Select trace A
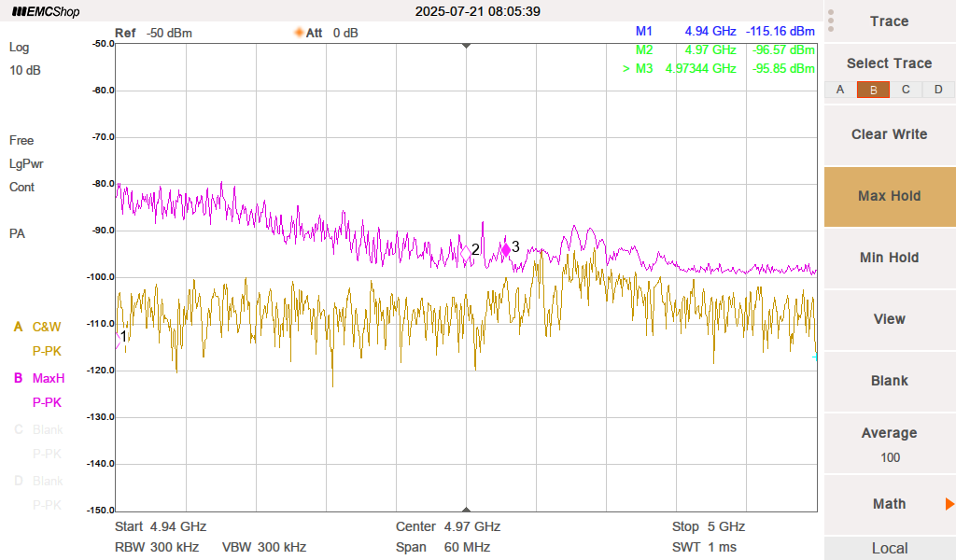 [840, 90]
